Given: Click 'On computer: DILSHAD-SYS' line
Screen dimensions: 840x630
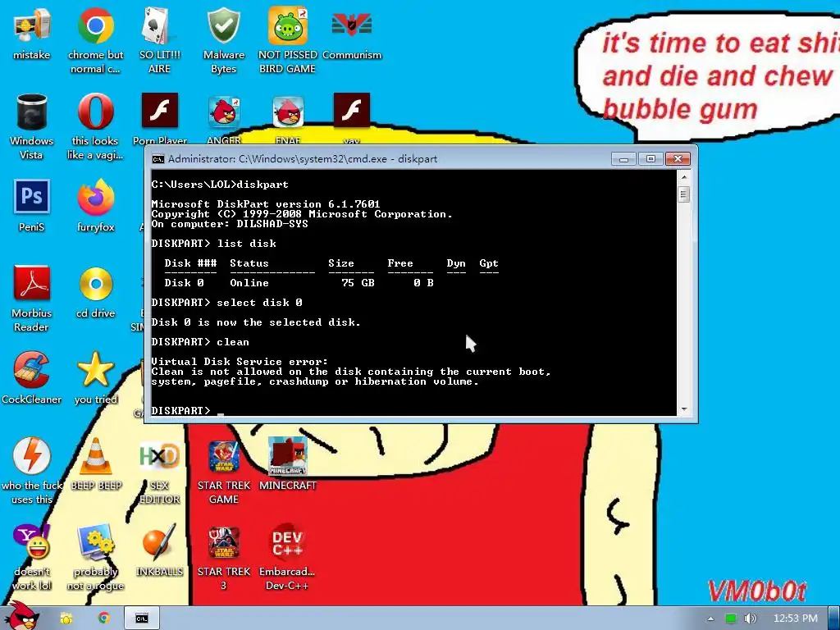Looking at the screenshot, I should tap(230, 224).
